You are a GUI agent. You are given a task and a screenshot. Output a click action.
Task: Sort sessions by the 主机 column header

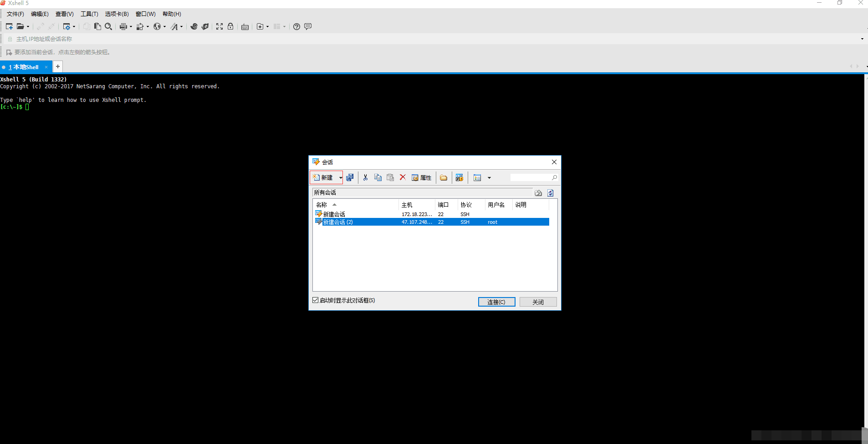click(x=417, y=205)
